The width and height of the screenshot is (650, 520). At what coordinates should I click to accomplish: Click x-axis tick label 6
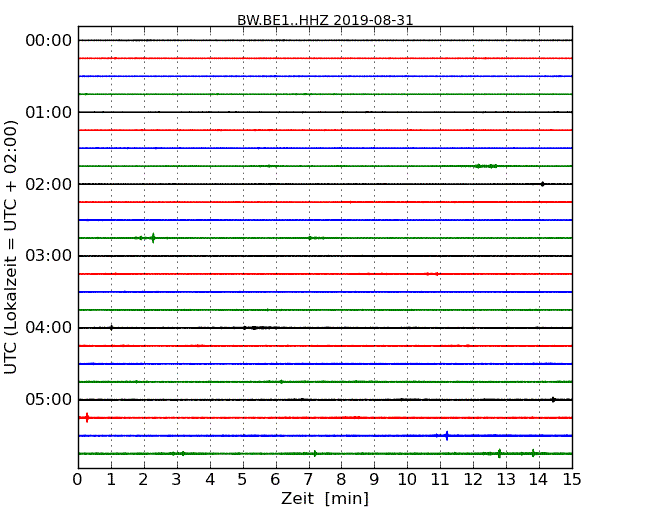tap(276, 480)
